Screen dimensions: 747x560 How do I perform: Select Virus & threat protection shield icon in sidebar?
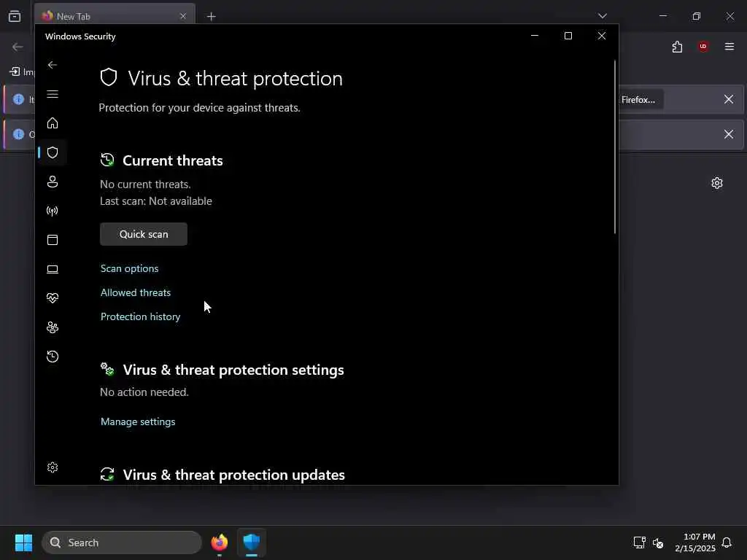pyautogui.click(x=53, y=152)
